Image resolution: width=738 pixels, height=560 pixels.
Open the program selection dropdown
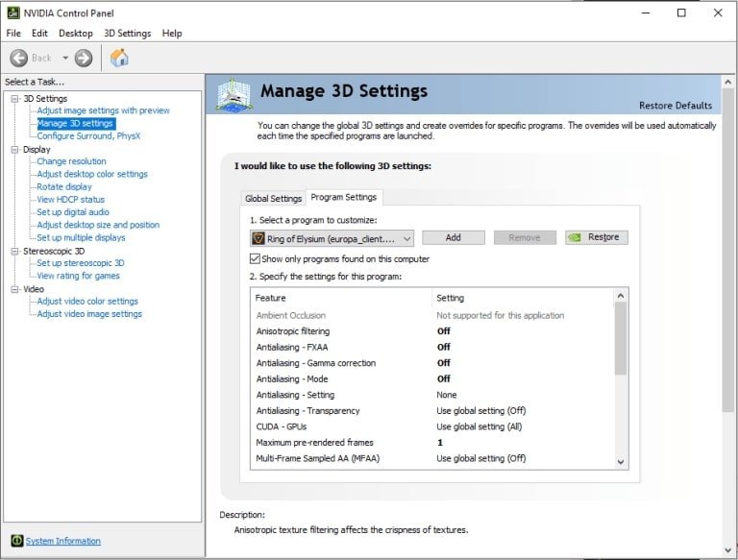pyautogui.click(x=332, y=238)
